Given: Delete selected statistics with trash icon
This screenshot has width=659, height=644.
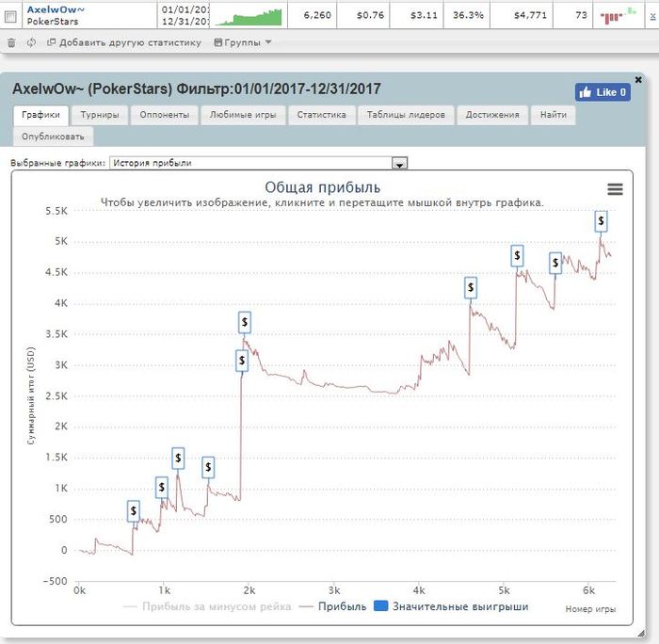Looking at the screenshot, I should (x=11, y=42).
